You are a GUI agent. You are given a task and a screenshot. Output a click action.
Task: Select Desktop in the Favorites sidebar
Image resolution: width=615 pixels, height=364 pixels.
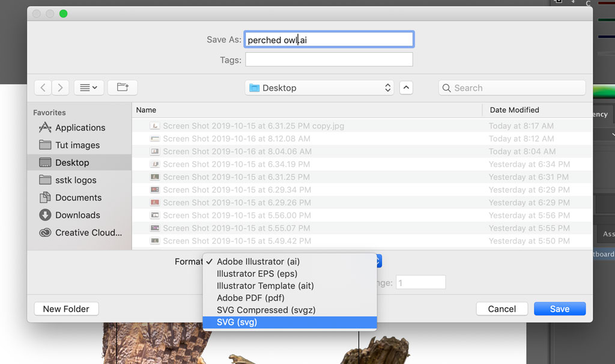pyautogui.click(x=79, y=162)
